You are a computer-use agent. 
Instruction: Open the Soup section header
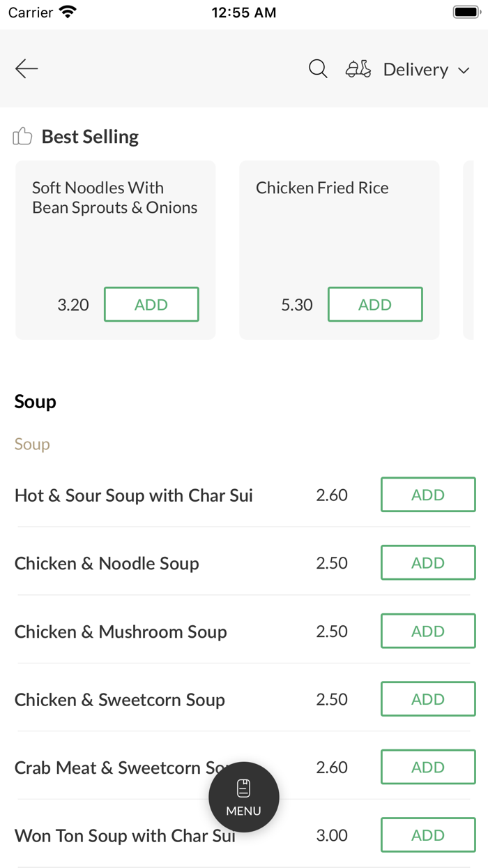pyautogui.click(x=35, y=402)
